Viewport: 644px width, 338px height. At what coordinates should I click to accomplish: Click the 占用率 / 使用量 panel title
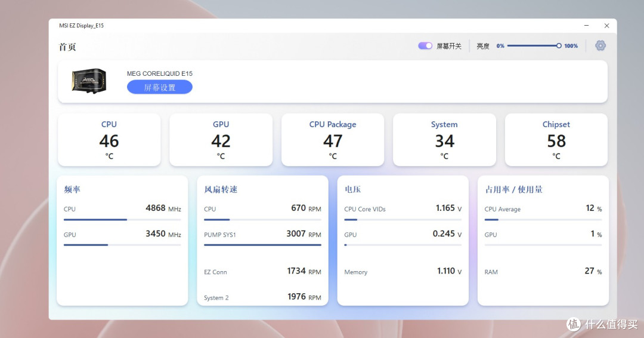514,189
